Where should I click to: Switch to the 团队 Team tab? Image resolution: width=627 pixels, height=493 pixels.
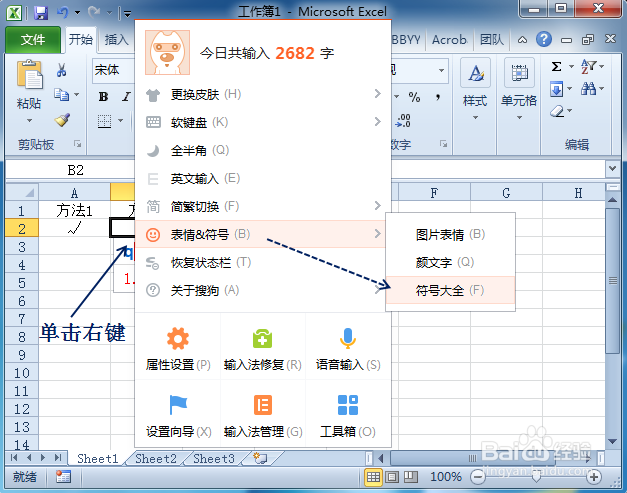pos(492,40)
